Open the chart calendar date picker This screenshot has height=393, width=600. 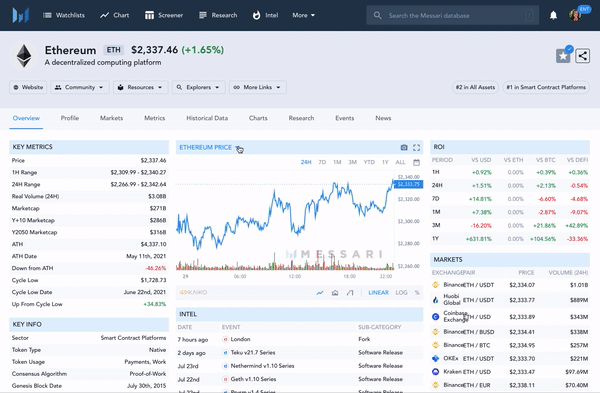[x=416, y=162]
